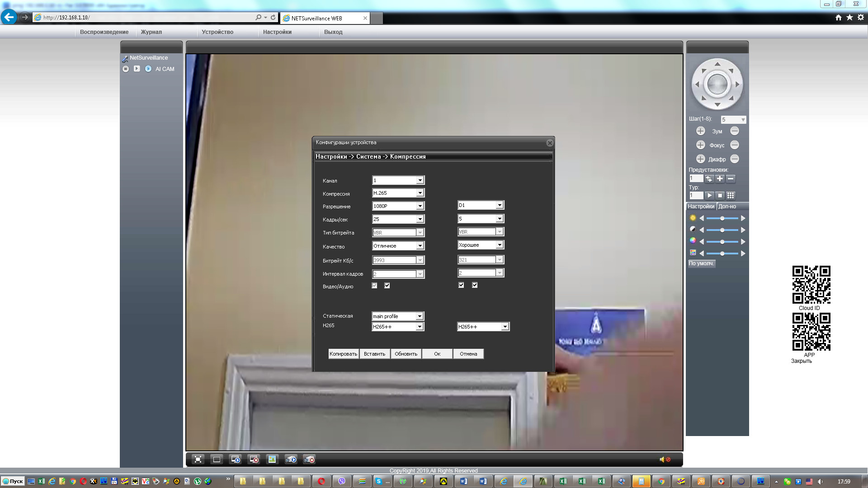The height and width of the screenshot is (488, 868).
Task: Click the Зум plus button
Action: click(x=700, y=131)
